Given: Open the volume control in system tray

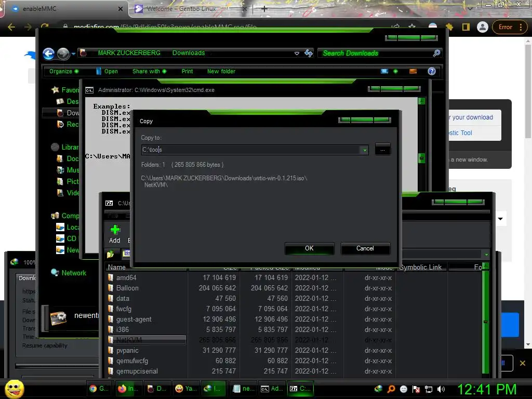Looking at the screenshot, I should click(x=441, y=389).
